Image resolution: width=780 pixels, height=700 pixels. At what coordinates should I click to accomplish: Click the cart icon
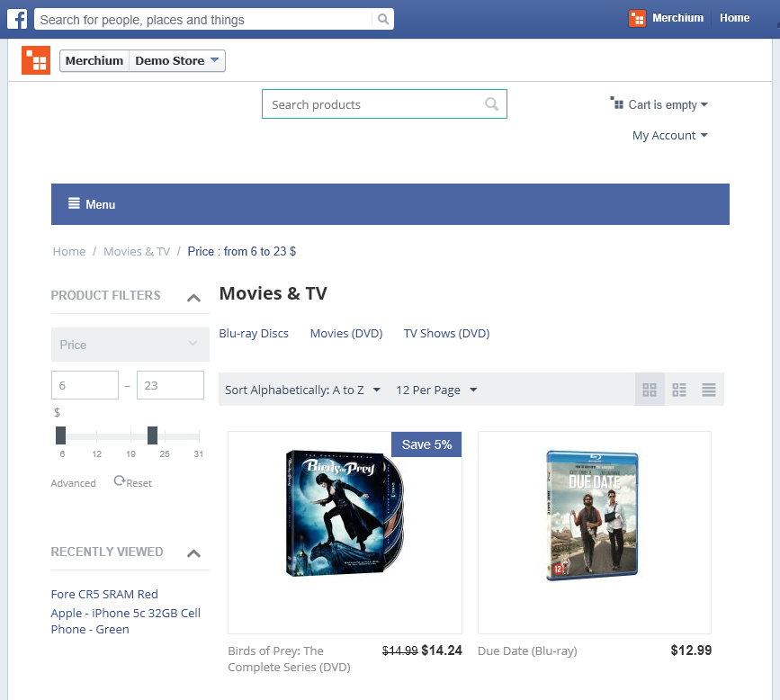pos(617,103)
